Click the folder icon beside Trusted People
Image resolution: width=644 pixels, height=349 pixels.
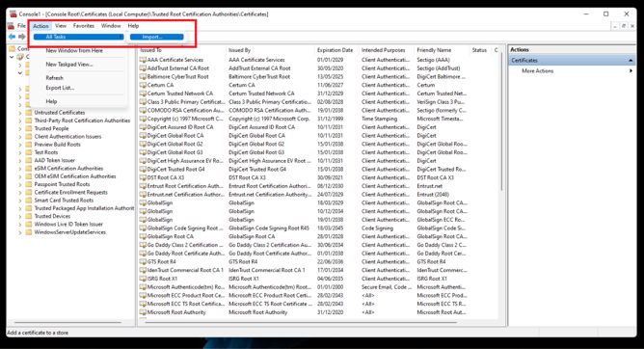pyautogui.click(x=28, y=128)
